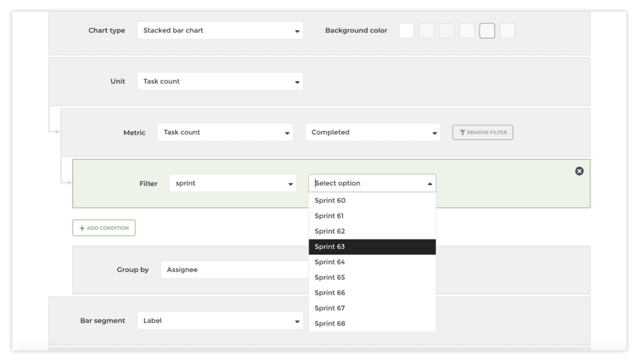Open the Group by Assignee dropdown
Image resolution: width=639 pixels, height=364 pixels.
(235, 269)
